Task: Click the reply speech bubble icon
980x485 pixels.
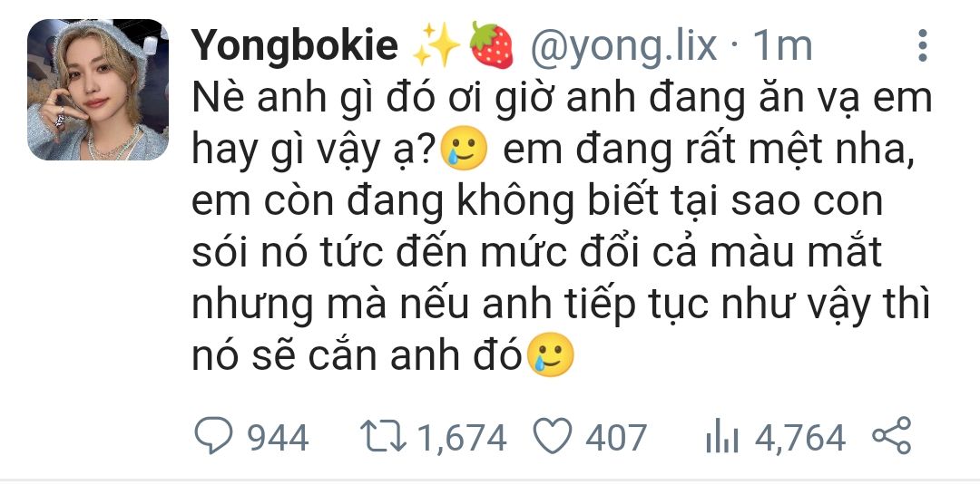Action: coord(213,435)
